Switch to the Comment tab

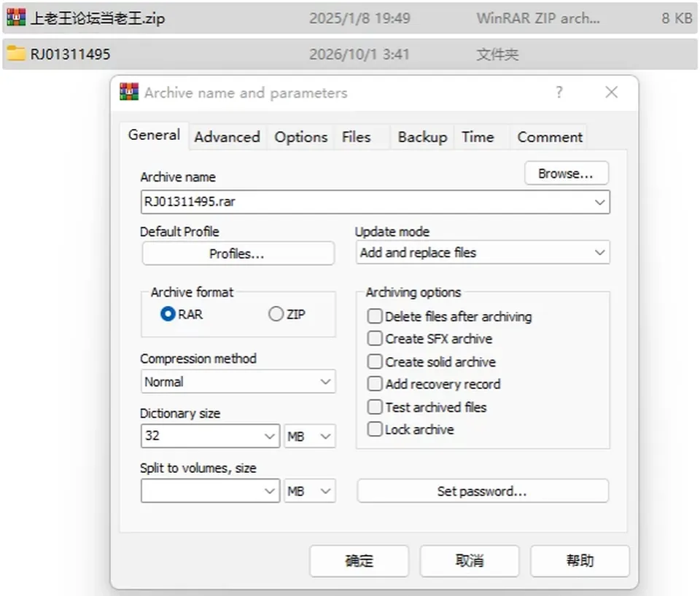(x=550, y=137)
